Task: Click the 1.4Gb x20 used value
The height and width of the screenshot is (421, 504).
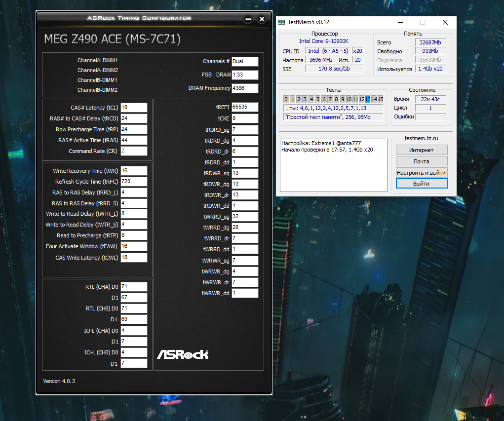Action: point(430,69)
